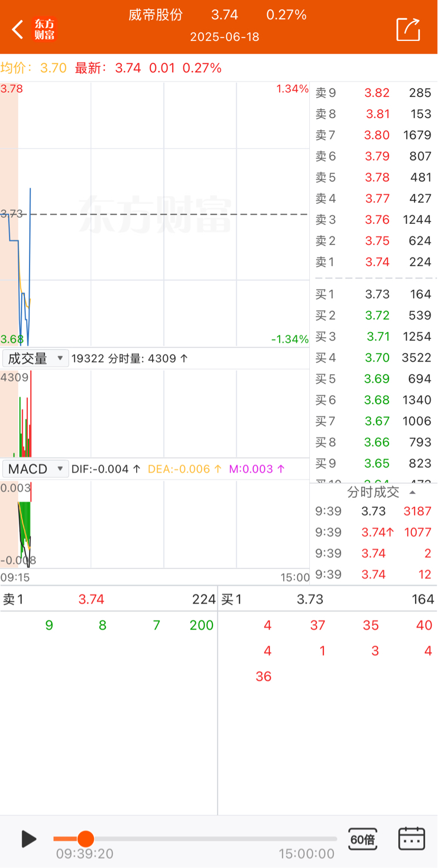Viewport: 438px width, 868px height.
Task: Select the 买2 3.72 order row
Action: [x=374, y=315]
